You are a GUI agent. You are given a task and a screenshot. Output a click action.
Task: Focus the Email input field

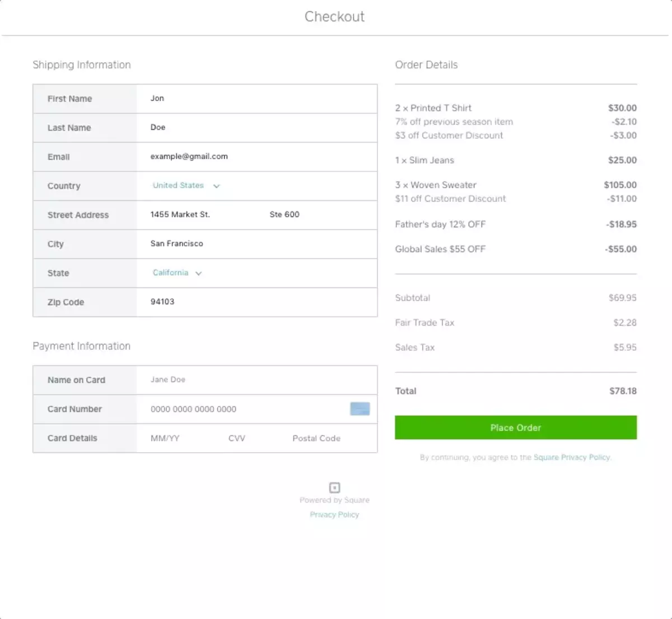(x=256, y=157)
